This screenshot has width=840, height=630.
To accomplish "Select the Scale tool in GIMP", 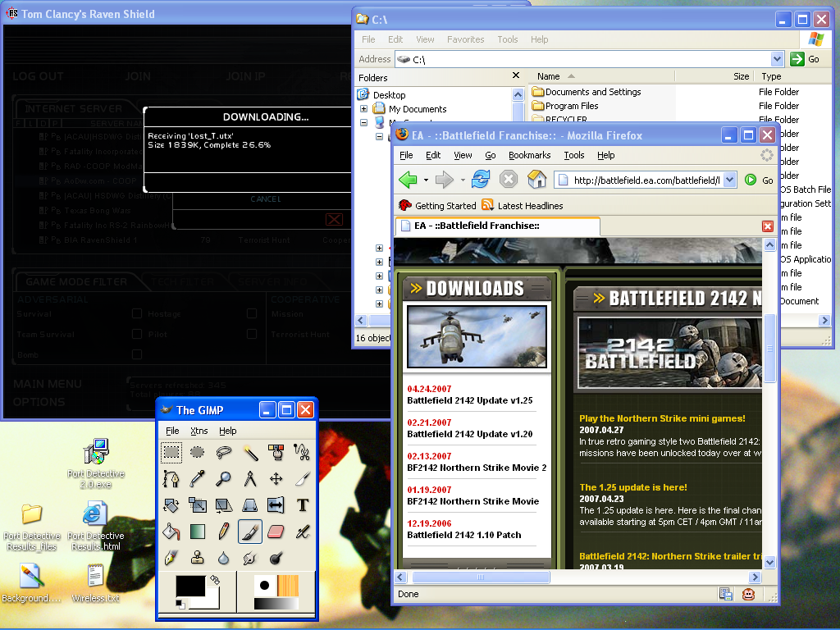I will 197,505.
